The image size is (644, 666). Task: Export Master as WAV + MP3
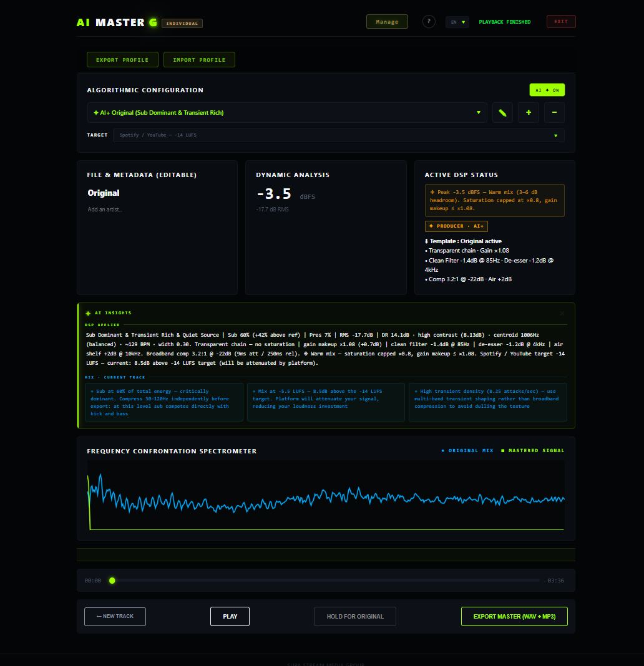[x=514, y=616]
